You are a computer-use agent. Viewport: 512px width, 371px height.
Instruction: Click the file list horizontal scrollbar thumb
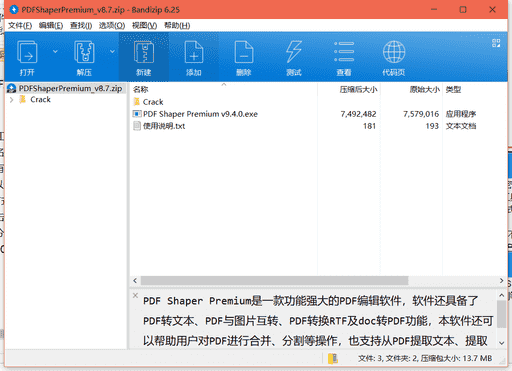pos(274,281)
